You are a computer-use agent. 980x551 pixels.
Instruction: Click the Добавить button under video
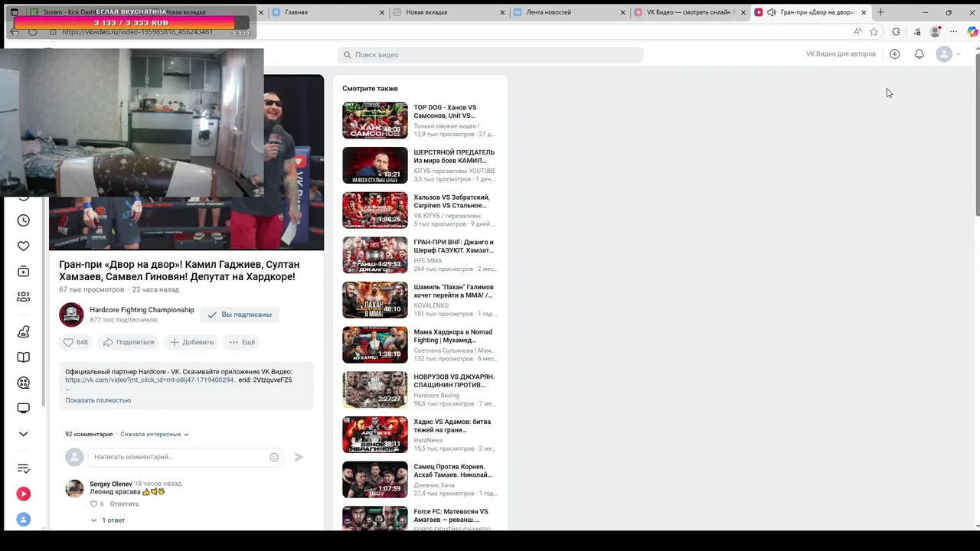(x=191, y=342)
